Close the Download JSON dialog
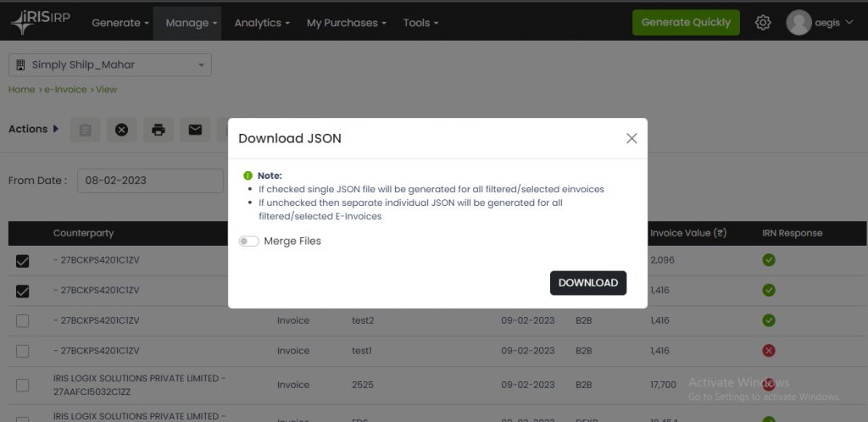Viewport: 868px width, 422px height. (x=632, y=138)
